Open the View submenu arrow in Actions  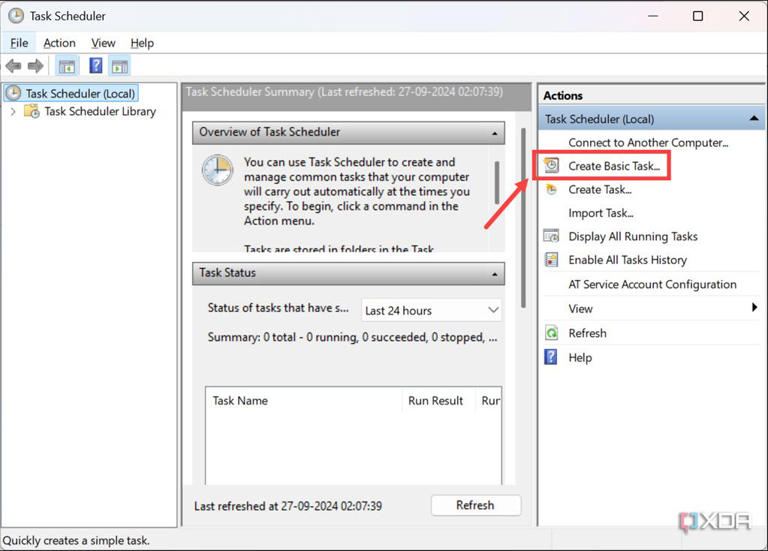754,308
